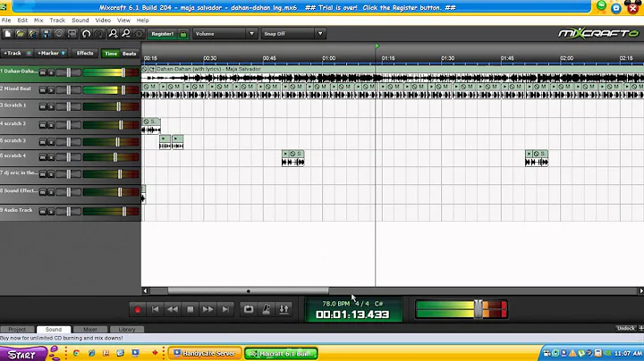This screenshot has height=361, width=644.
Task: Click the New Project icon
Action: 7,34
